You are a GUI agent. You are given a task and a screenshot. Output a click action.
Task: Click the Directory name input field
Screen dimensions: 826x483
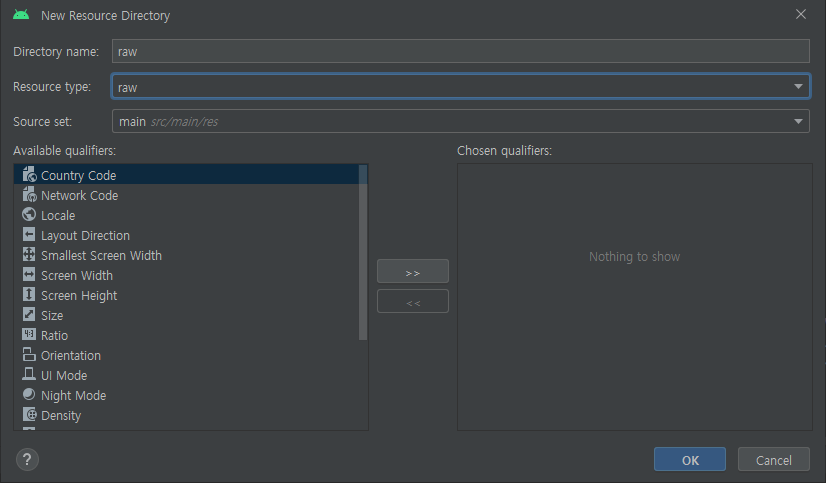click(x=461, y=51)
